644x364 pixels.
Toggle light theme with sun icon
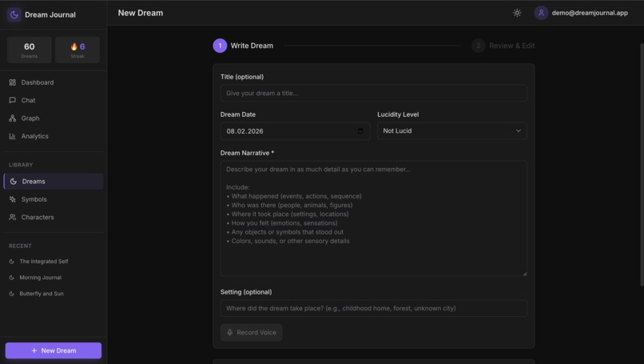(x=517, y=13)
